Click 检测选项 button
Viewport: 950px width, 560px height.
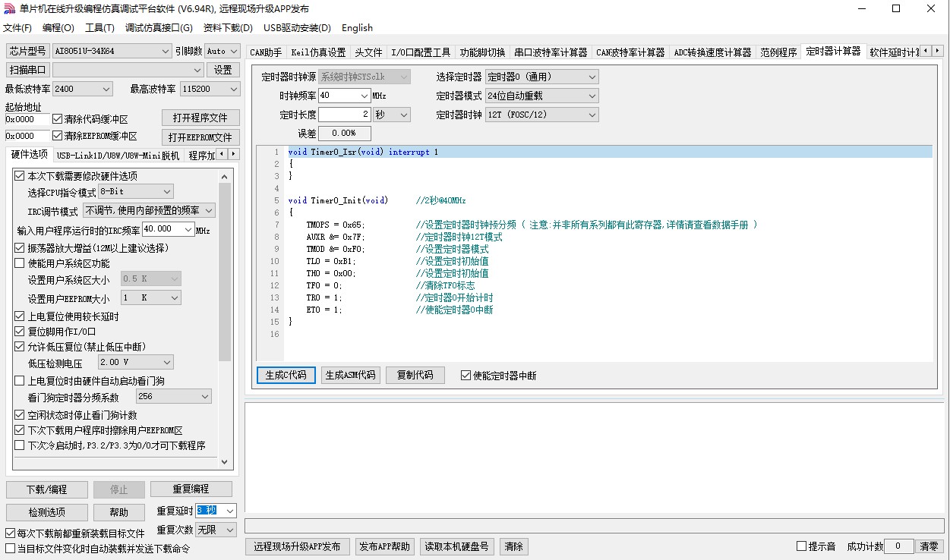tap(47, 512)
